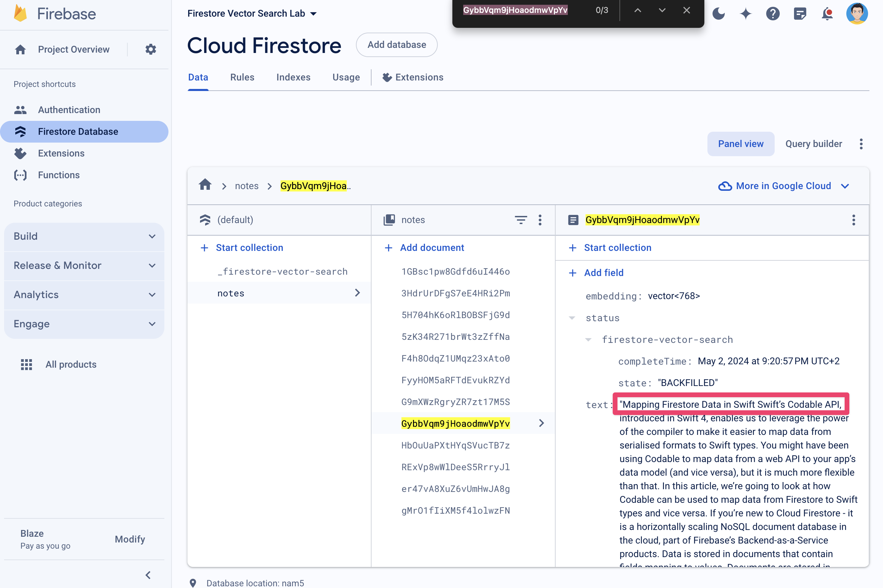This screenshot has width=883, height=588.
Task: Click the three-dot menu on notes collection
Action: [x=541, y=220]
